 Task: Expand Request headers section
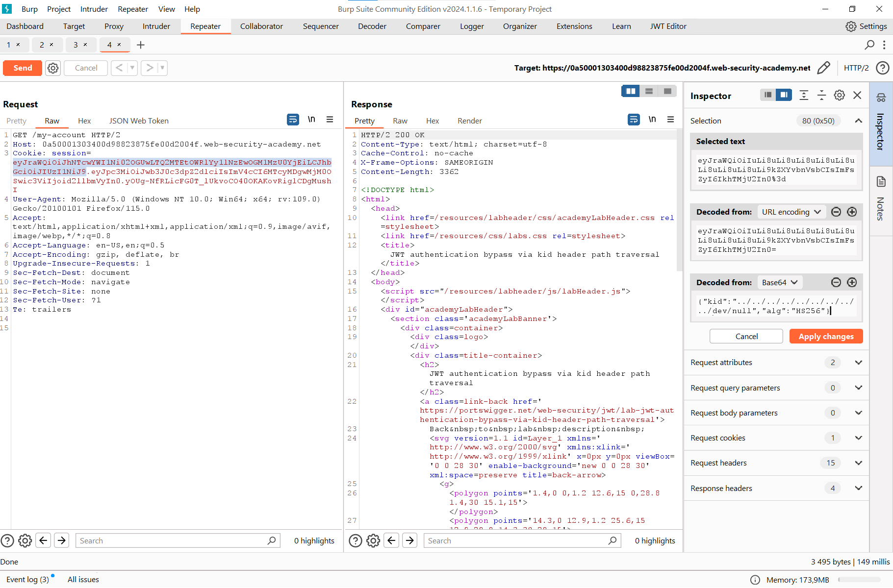859,463
